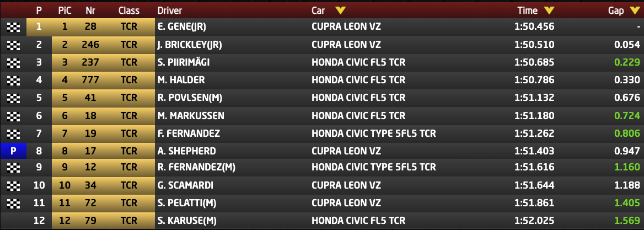Click the checkered flag beside M. Halder
The height and width of the screenshot is (230, 644).
[x=13, y=81]
